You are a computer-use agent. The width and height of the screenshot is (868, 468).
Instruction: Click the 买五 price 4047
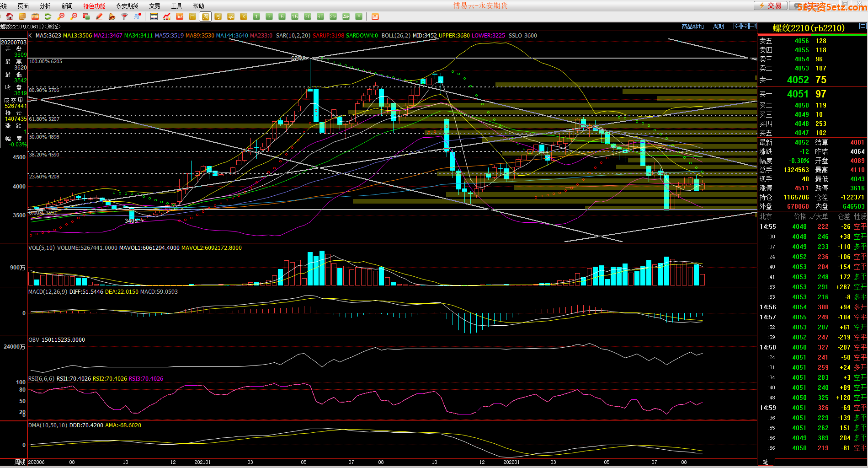(802, 133)
